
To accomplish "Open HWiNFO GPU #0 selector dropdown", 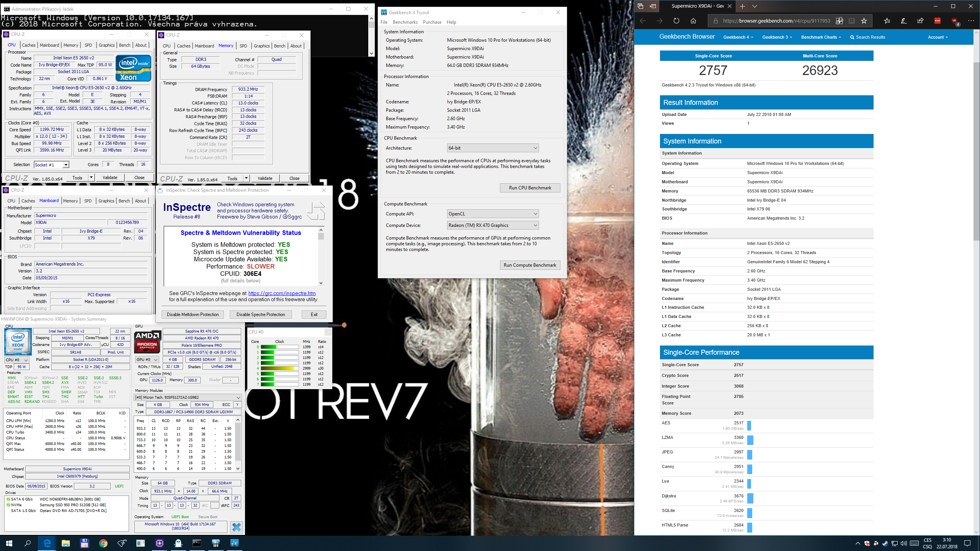I will tap(147, 360).
